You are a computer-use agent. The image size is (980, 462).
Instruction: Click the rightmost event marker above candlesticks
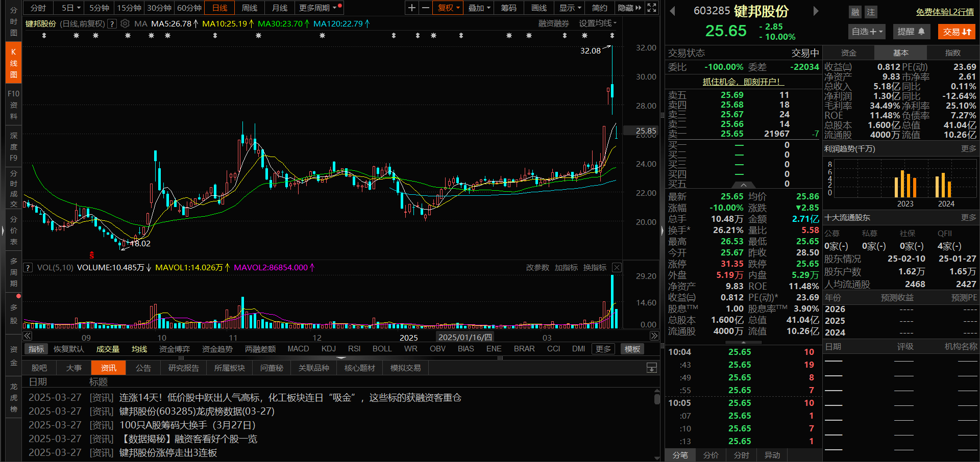[x=612, y=36]
